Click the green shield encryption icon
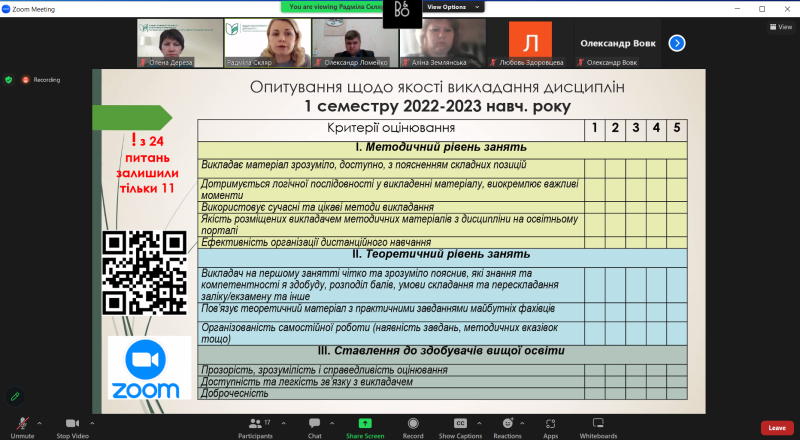The height and width of the screenshot is (440, 800). coord(8,80)
